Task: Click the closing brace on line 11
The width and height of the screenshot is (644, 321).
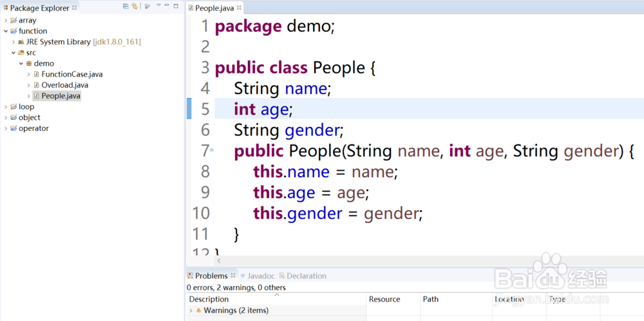Action: click(236, 234)
